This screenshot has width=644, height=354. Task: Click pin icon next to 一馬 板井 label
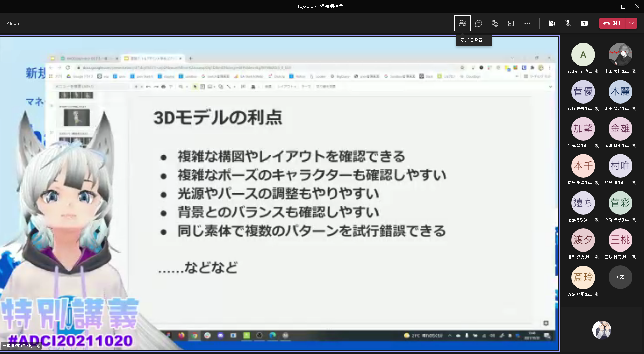point(38,346)
